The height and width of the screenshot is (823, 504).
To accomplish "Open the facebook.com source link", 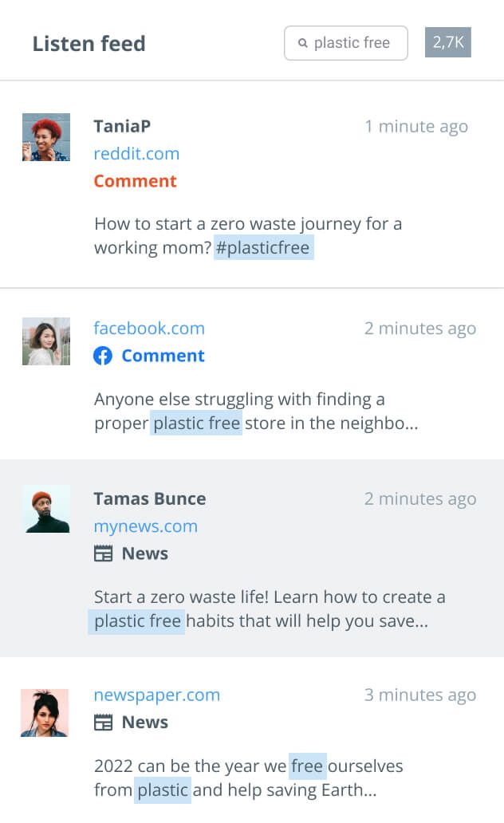I will [x=149, y=329].
